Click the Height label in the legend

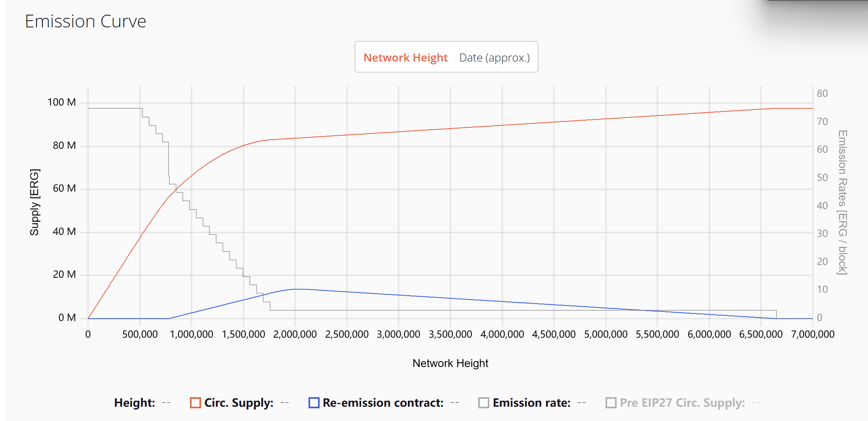(x=134, y=403)
